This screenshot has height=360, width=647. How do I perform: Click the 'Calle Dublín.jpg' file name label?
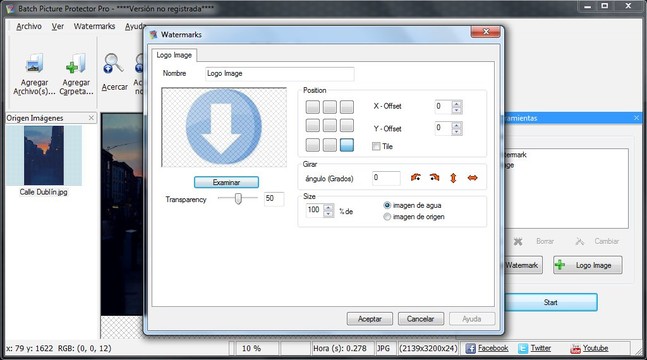point(44,192)
